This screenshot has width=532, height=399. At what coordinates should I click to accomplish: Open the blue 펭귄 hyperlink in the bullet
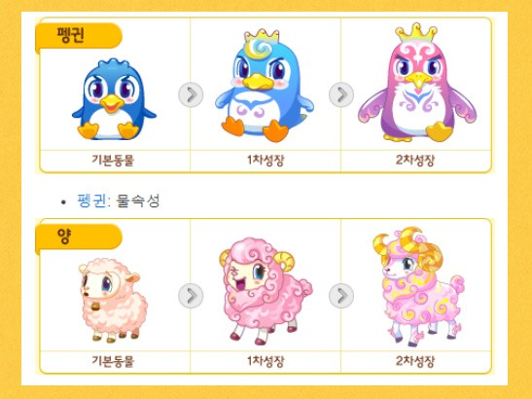[x=91, y=200]
